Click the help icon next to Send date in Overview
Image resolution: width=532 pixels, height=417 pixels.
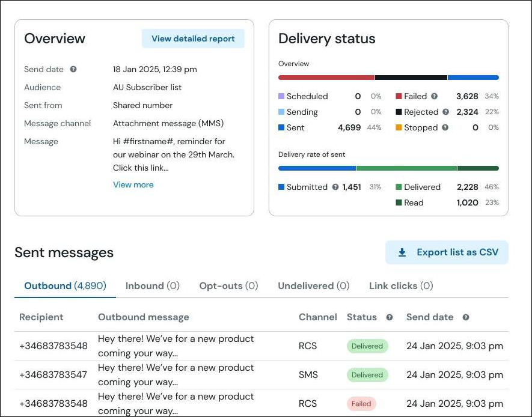pyautogui.click(x=73, y=69)
